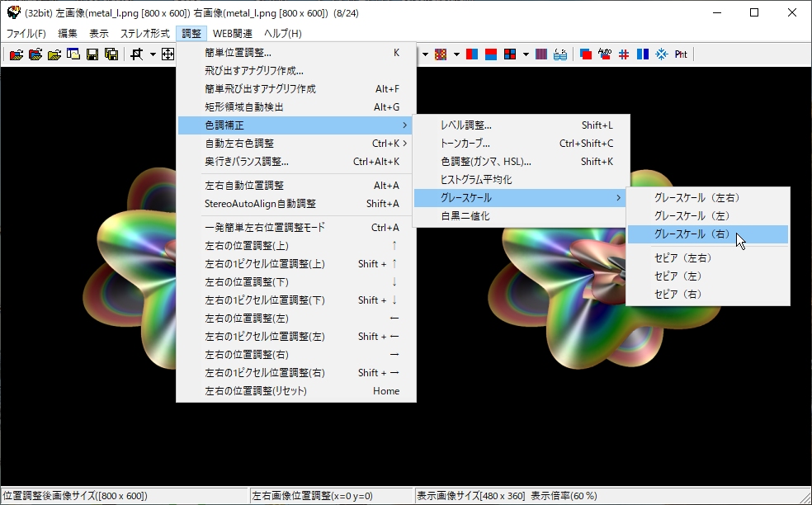
Task: Choose 簡単飛び出すアナグリフ作成 menu item
Action: 295,89
